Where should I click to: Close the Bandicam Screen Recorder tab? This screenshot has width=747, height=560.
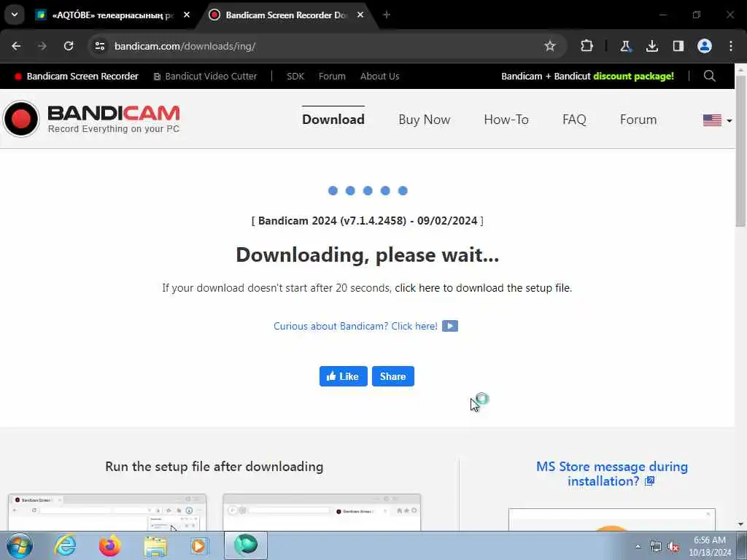pos(360,15)
